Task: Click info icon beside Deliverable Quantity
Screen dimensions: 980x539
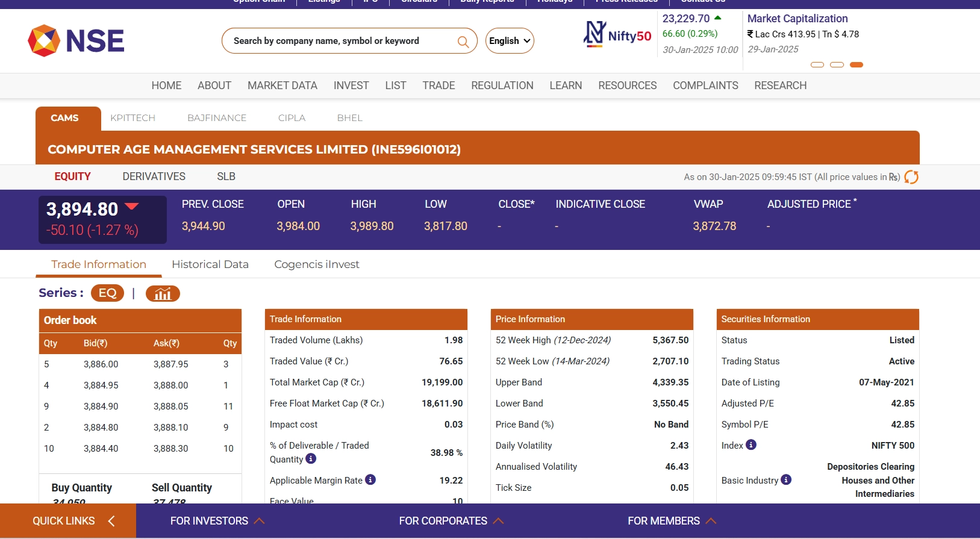Action: tap(311, 459)
